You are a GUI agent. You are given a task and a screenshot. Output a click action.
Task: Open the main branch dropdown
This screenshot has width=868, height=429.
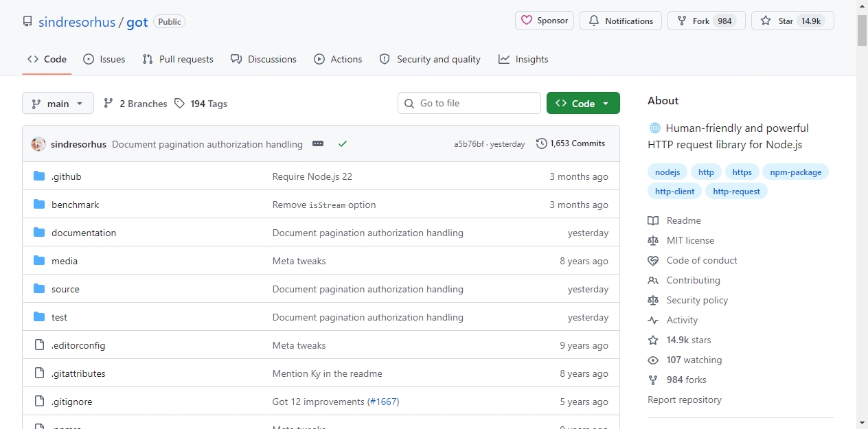click(x=58, y=104)
